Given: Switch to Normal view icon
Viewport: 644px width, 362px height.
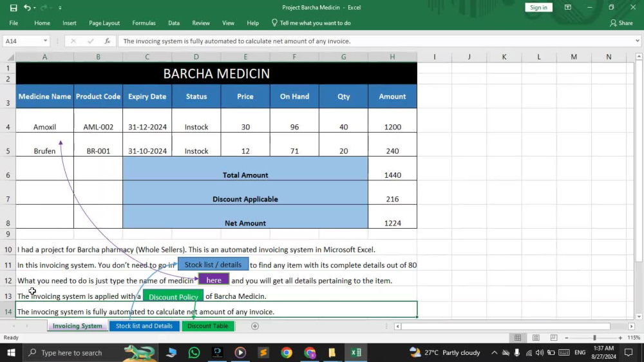Looking at the screenshot, I should coord(518,338).
